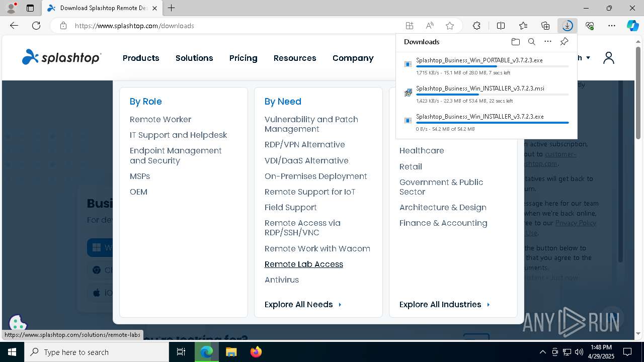644x362 pixels.
Task: View site information lock icon
Action: (x=63, y=26)
